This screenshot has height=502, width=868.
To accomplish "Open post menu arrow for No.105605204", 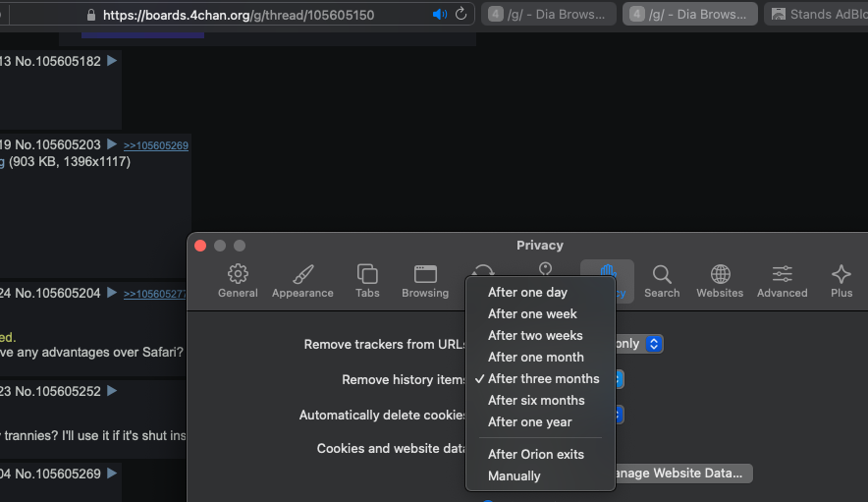I will 112,292.
